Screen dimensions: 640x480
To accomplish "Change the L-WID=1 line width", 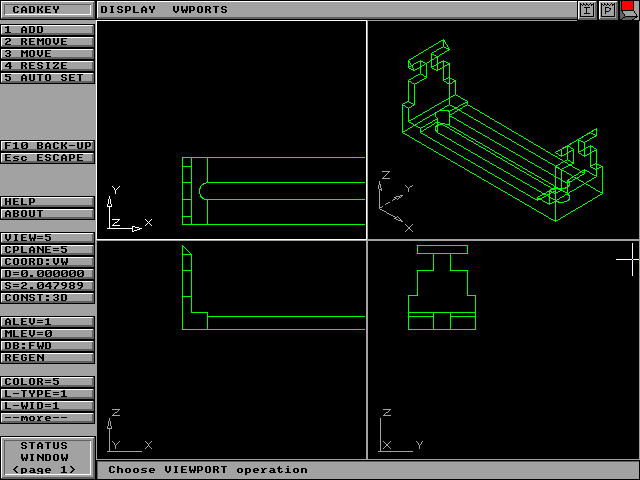I will (x=48, y=406).
